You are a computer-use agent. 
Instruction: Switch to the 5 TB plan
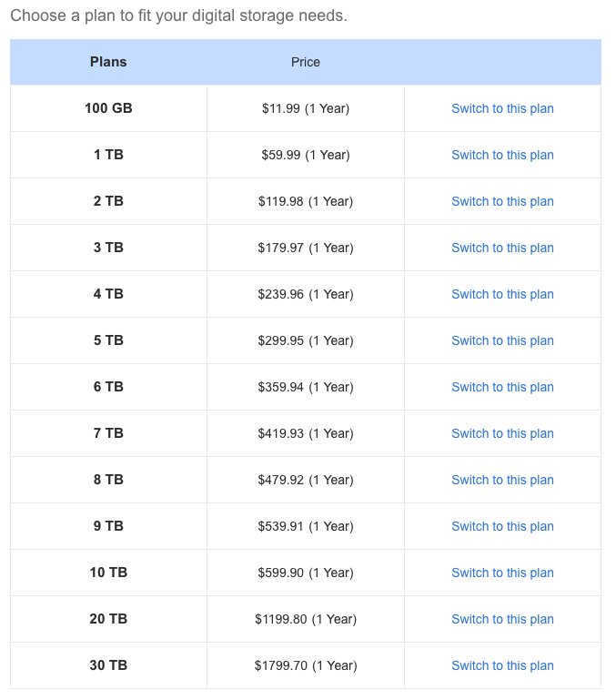point(502,340)
